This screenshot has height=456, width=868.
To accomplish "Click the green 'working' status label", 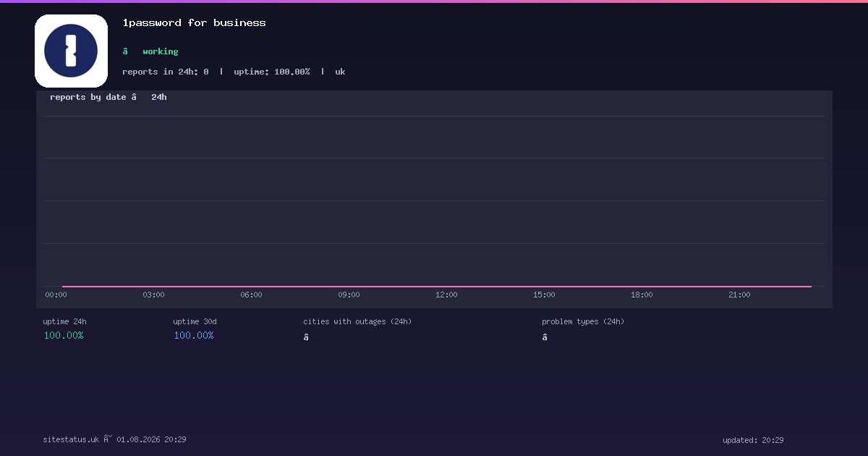I will (x=161, y=51).
